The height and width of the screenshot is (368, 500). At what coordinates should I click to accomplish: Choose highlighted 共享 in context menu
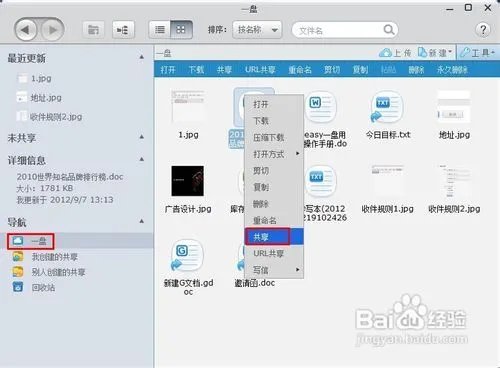[274, 237]
